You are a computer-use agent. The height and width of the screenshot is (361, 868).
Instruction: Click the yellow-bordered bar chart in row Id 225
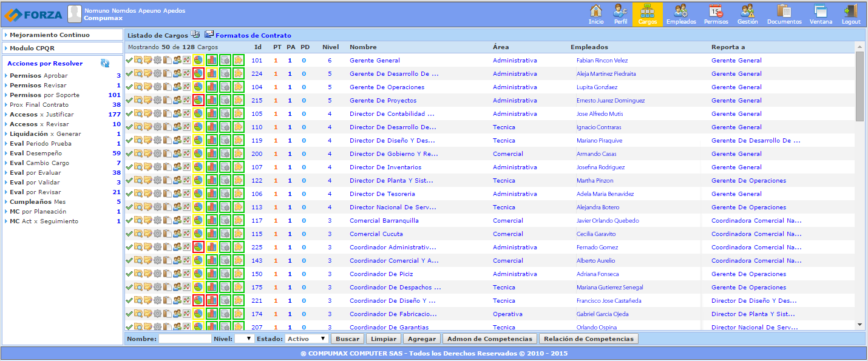[212, 247]
